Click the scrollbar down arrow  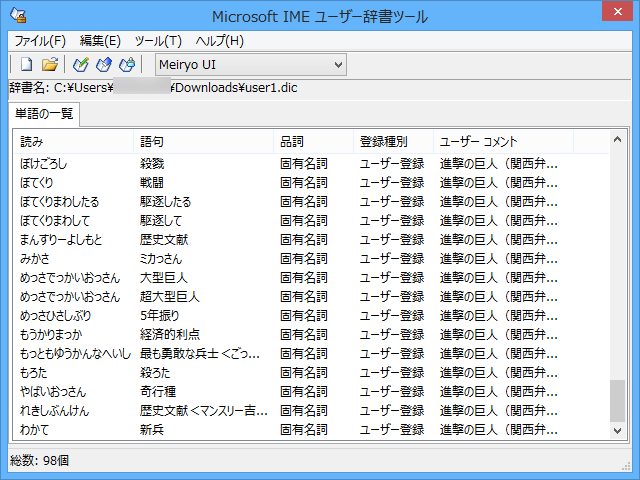point(617,430)
